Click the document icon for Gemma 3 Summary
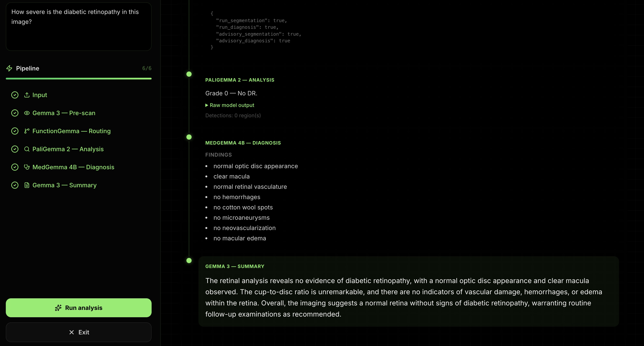This screenshot has height=346, width=644. [x=27, y=185]
